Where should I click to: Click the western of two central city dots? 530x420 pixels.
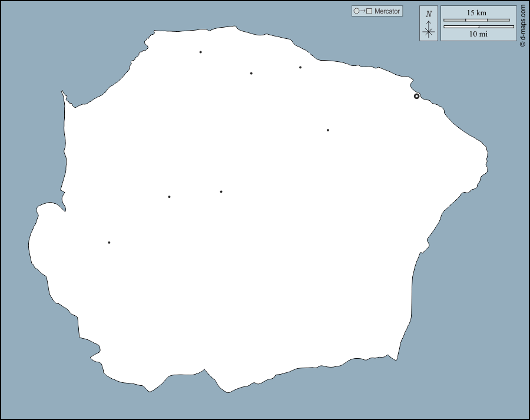point(169,197)
